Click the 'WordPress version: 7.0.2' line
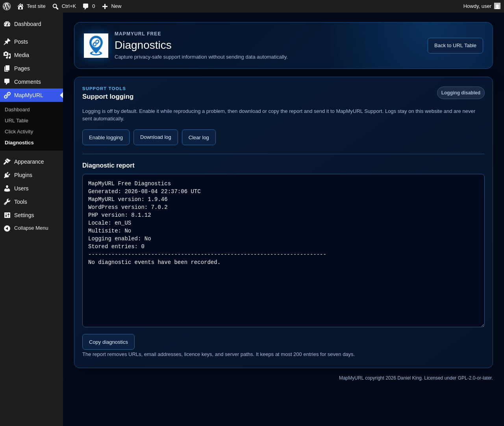The image size is (504, 426). [x=128, y=207]
